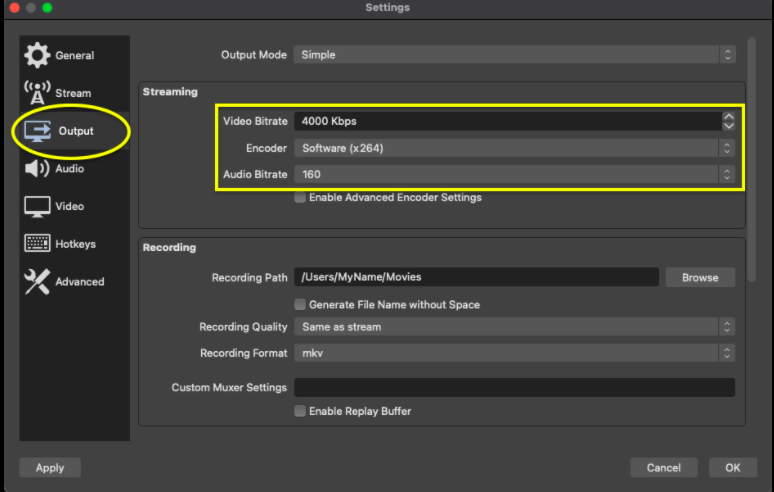774x492 pixels.
Task: Open Video settings label
Action: [70, 206]
